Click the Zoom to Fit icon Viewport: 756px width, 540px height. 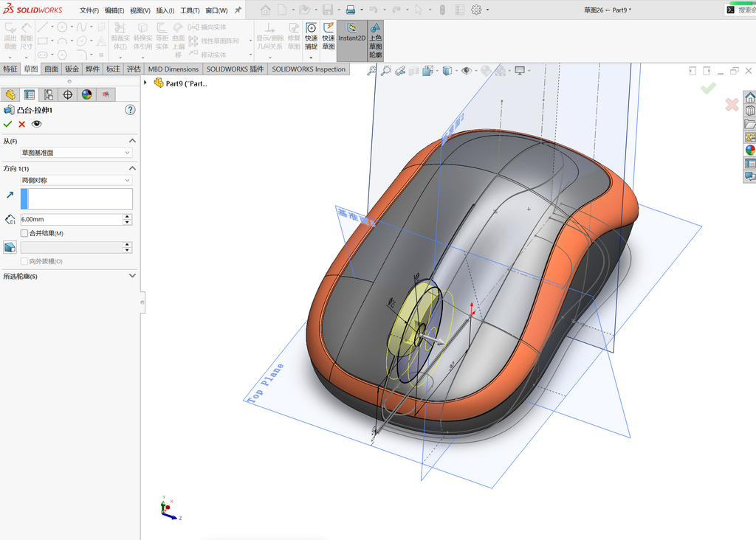(x=372, y=71)
